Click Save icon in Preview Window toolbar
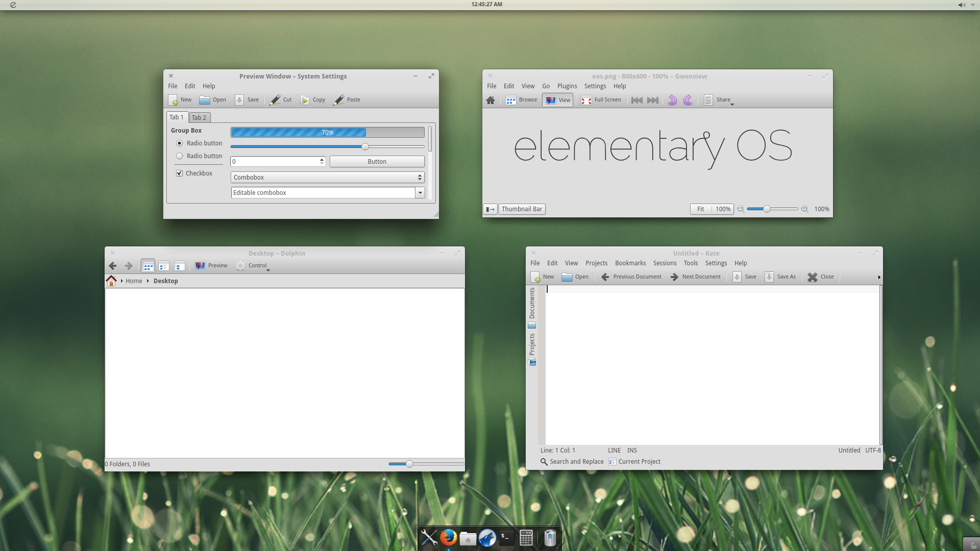Image resolution: width=980 pixels, height=551 pixels. [239, 100]
